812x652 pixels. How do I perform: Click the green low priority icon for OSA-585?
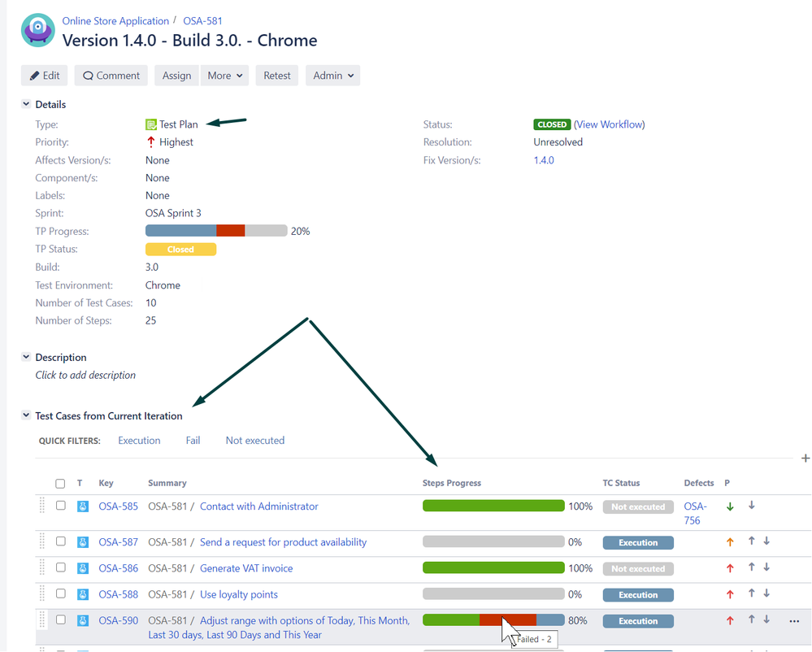(x=730, y=506)
